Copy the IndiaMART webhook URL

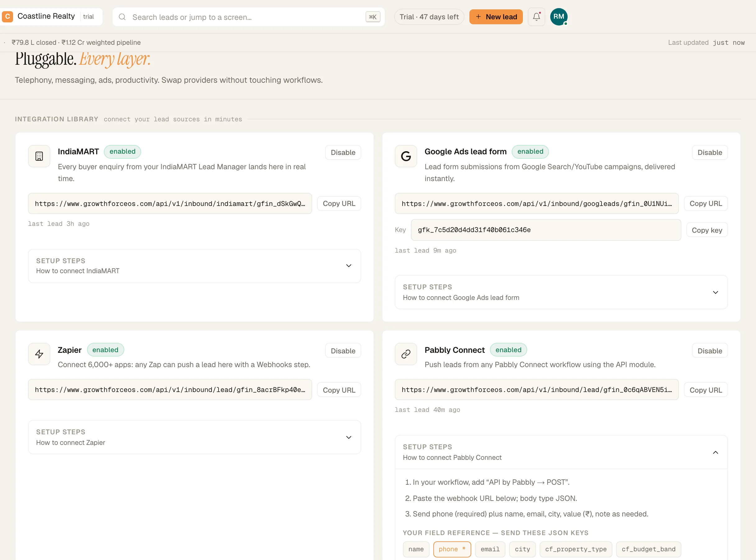[x=339, y=203]
